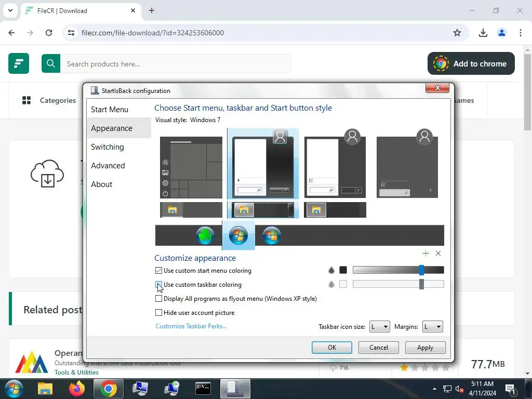Apply the appearance settings
The image size is (532, 399).
tap(425, 348)
